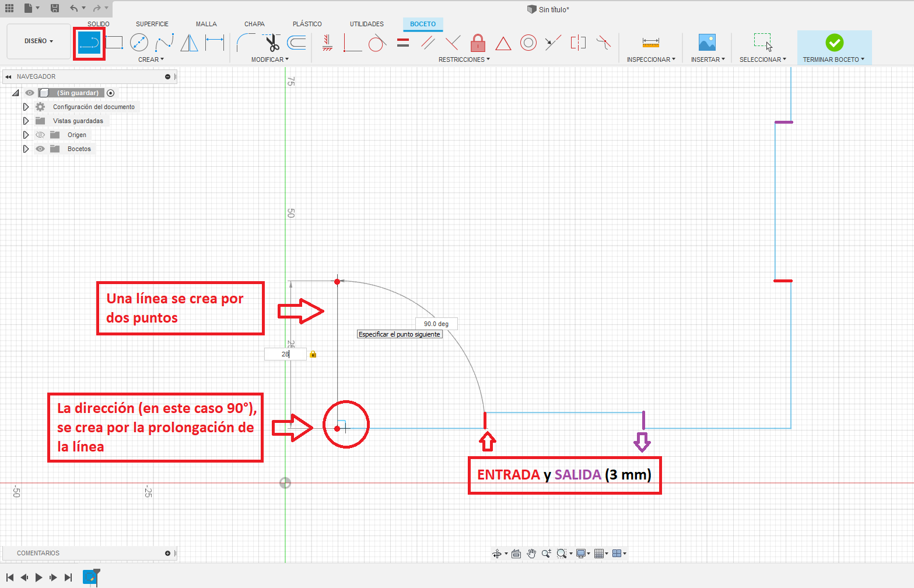Activate the (Sin guardar) component radio button
914x588 pixels.
111,93
